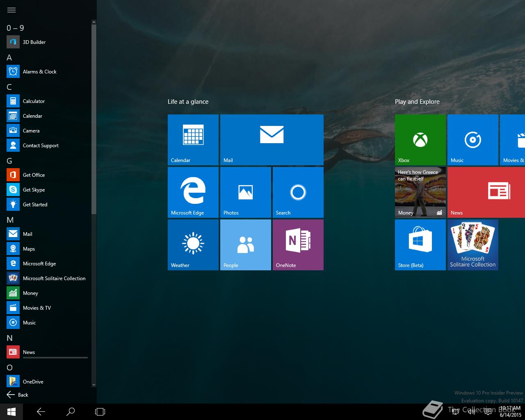The height and width of the screenshot is (420, 525).
Task: Click the letter N group header
Action: click(x=10, y=338)
